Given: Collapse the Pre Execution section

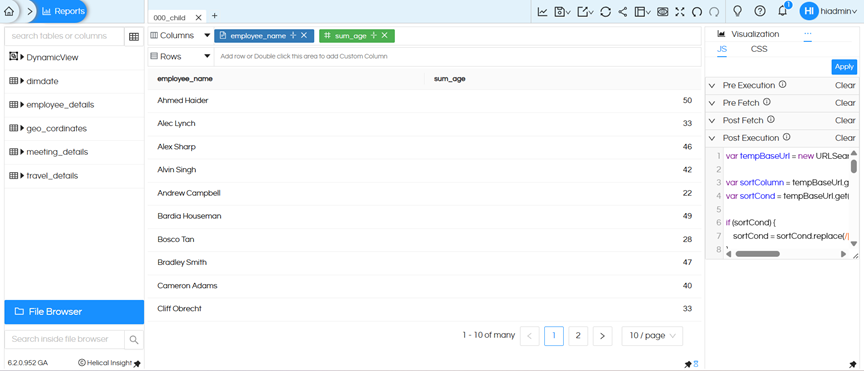Looking at the screenshot, I should 712,85.
